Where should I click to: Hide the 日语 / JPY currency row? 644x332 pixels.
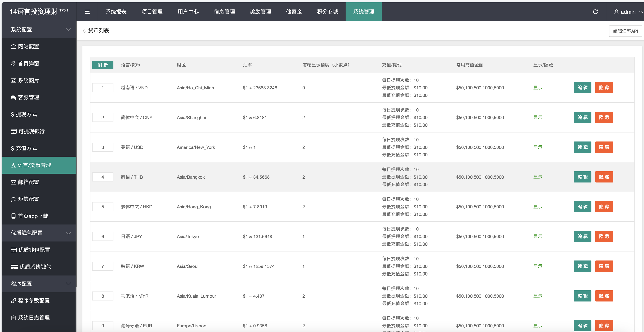[x=604, y=237]
